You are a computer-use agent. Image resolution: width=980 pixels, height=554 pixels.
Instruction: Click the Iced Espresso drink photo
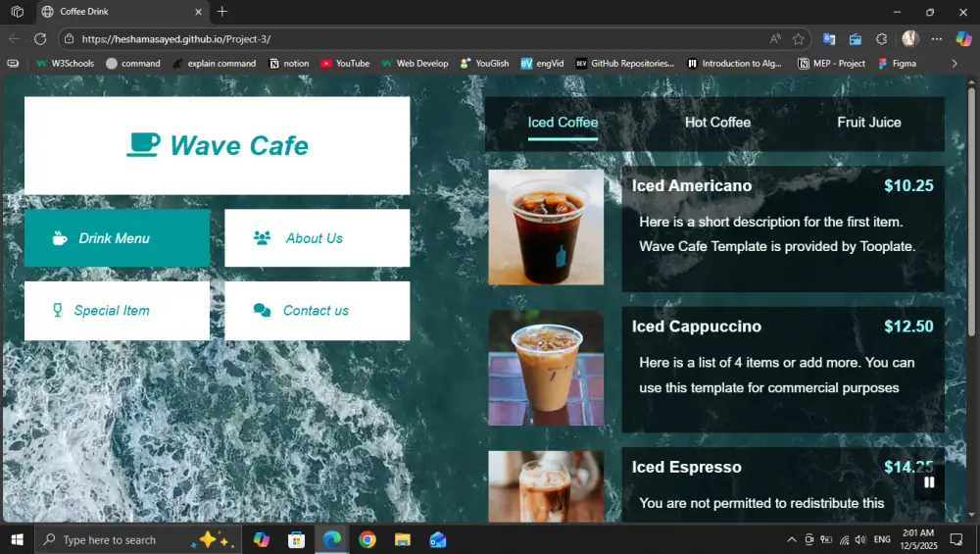click(546, 486)
